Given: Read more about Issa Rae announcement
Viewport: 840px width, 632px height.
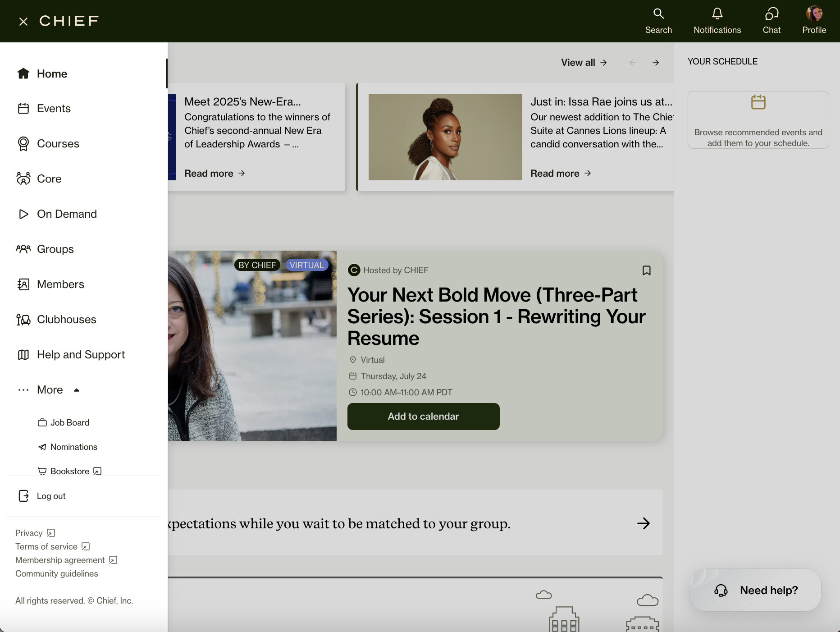Looking at the screenshot, I should (561, 174).
